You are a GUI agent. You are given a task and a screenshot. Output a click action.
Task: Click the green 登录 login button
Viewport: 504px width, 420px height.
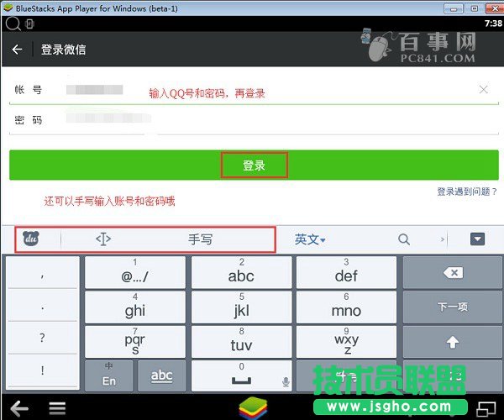pos(254,165)
